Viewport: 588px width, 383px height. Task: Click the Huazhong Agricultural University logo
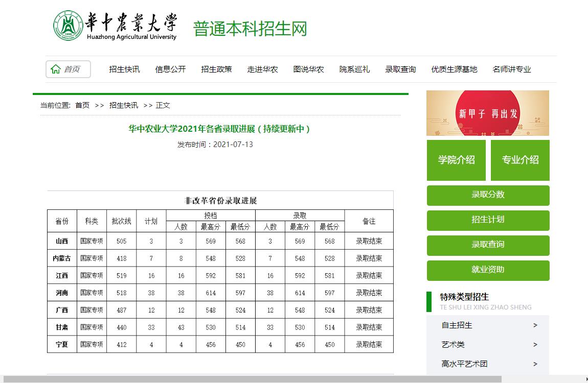pos(115,26)
